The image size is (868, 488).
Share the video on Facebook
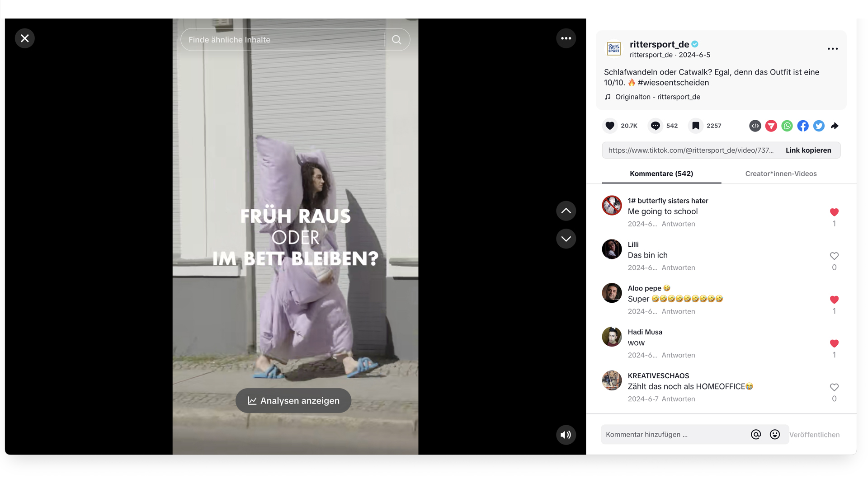pyautogui.click(x=802, y=126)
